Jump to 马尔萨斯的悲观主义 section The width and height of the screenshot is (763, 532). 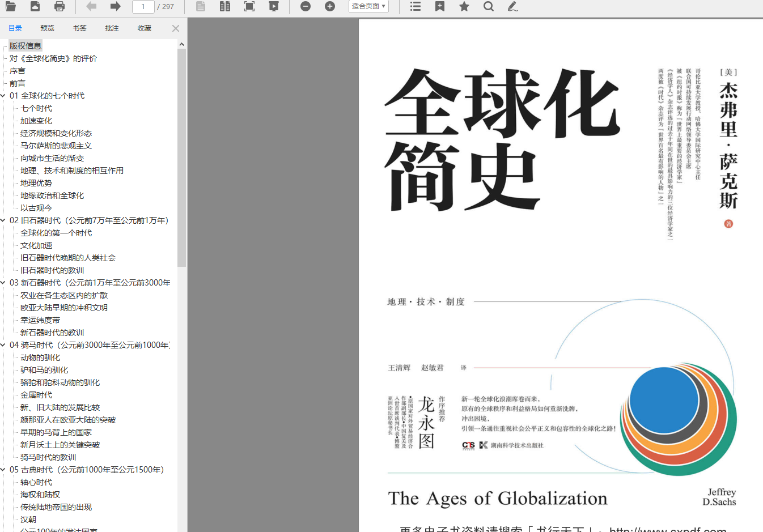tap(56, 146)
